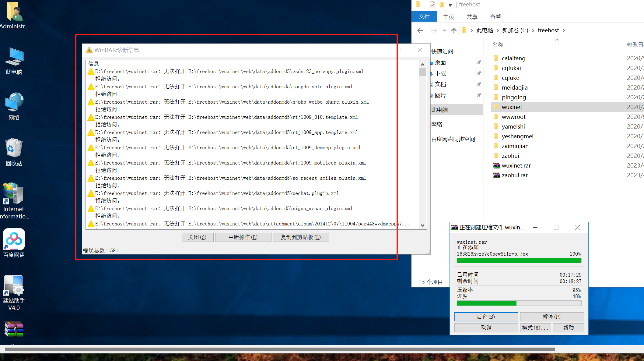This screenshot has width=644, height=361.
Task: Select the yeshangmei folder
Action: 517,136
